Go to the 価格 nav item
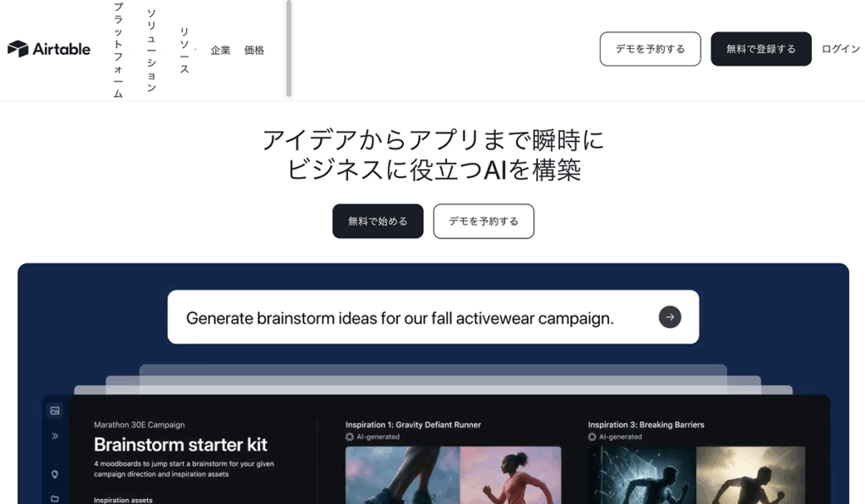865x504 pixels. [253, 50]
